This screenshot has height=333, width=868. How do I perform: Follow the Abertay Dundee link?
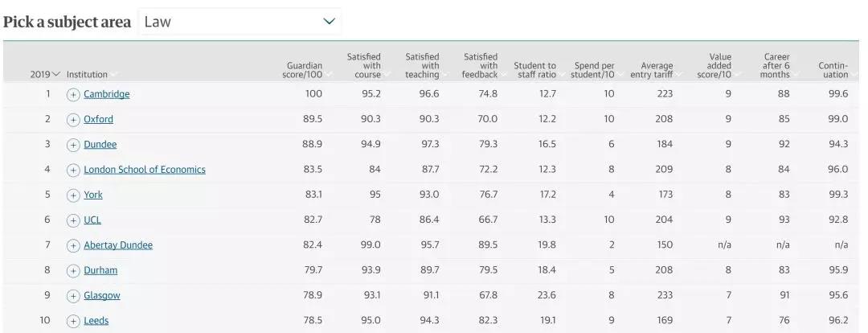click(118, 245)
